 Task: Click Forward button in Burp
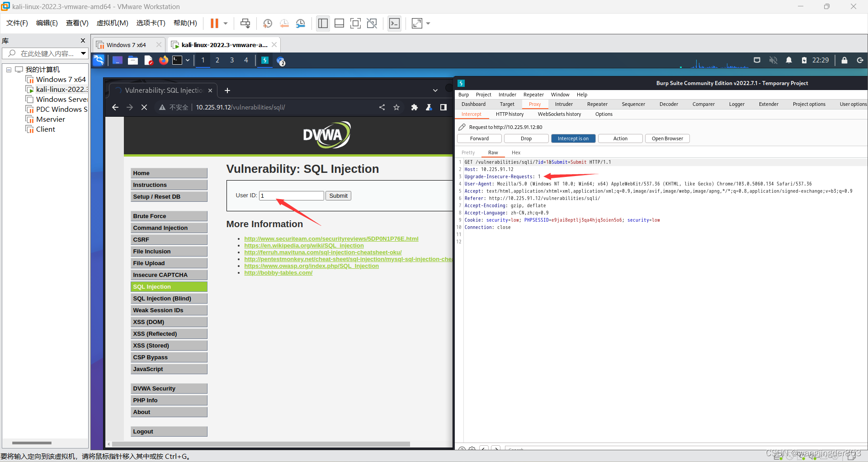[x=479, y=138]
